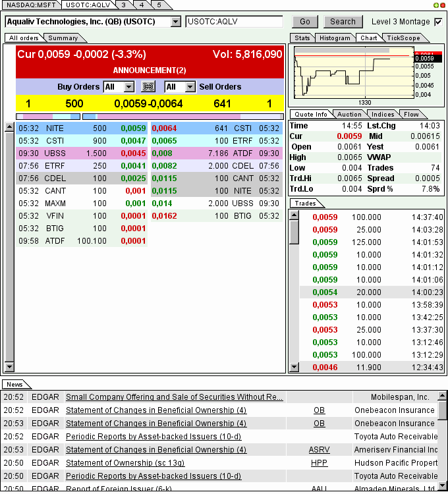
Task: Click the Trades list scroll down arrow
Action: (x=294, y=366)
